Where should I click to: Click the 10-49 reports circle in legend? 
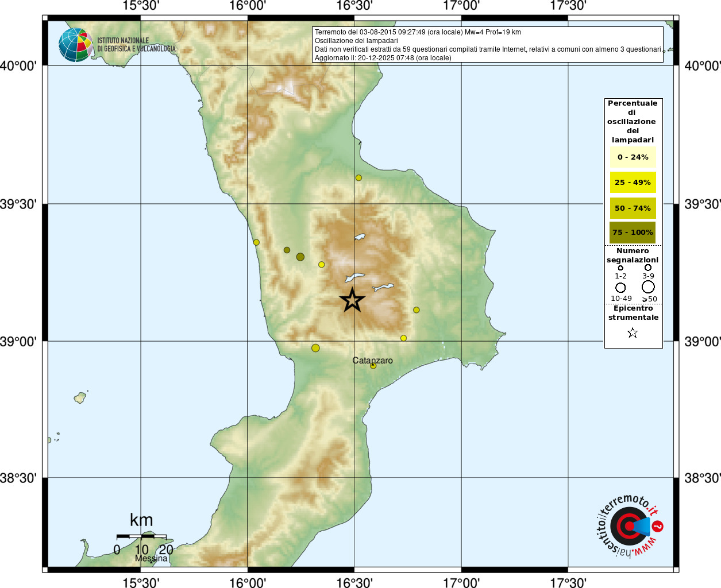point(620,288)
